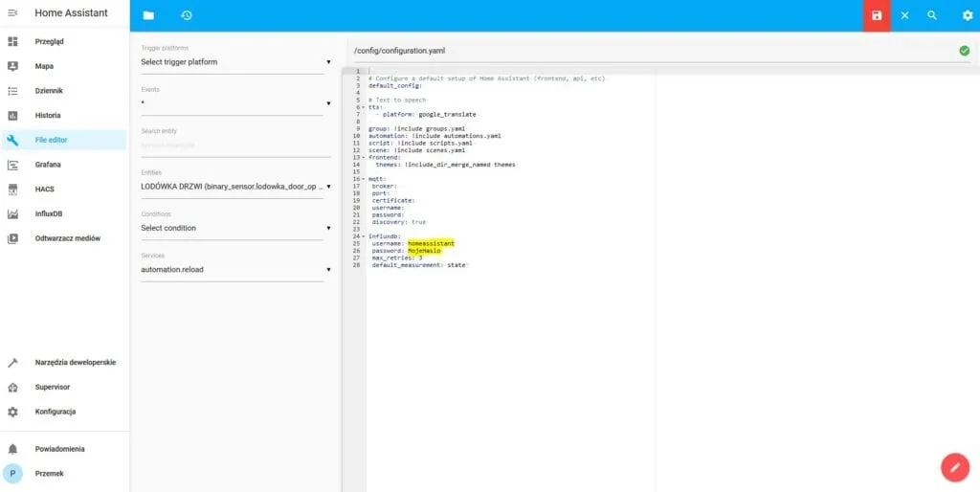Save the file with red floppy icon
980x492 pixels.
point(877,15)
